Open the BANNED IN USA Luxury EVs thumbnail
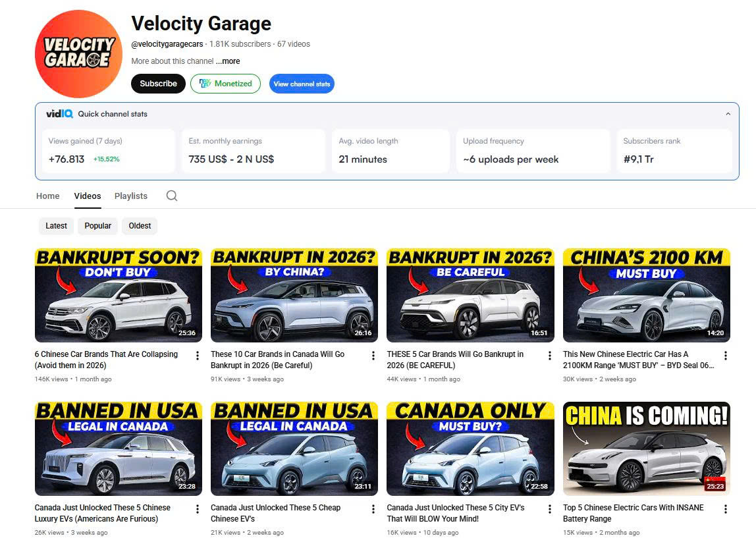This screenshot has height=542, width=756. coord(117,448)
